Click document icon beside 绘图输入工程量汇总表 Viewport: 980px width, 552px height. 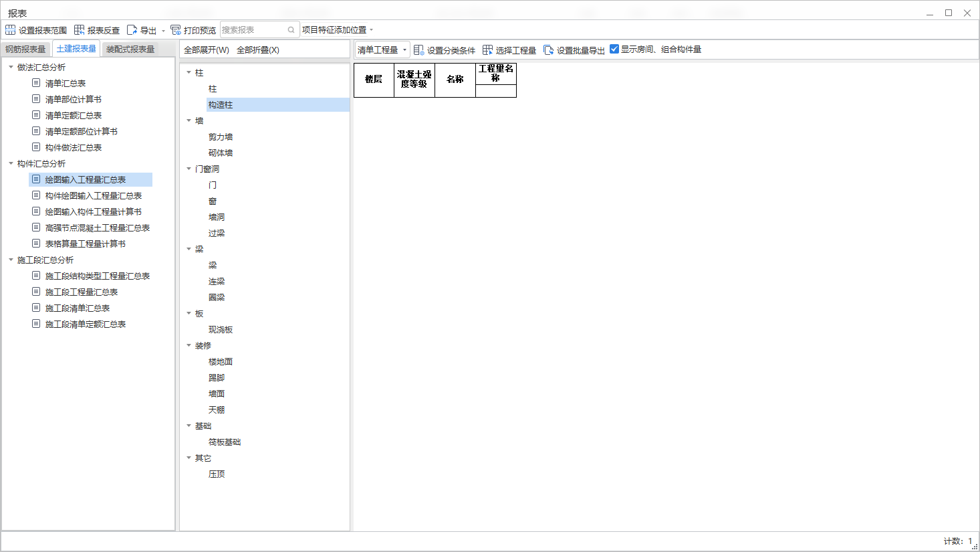pos(36,179)
